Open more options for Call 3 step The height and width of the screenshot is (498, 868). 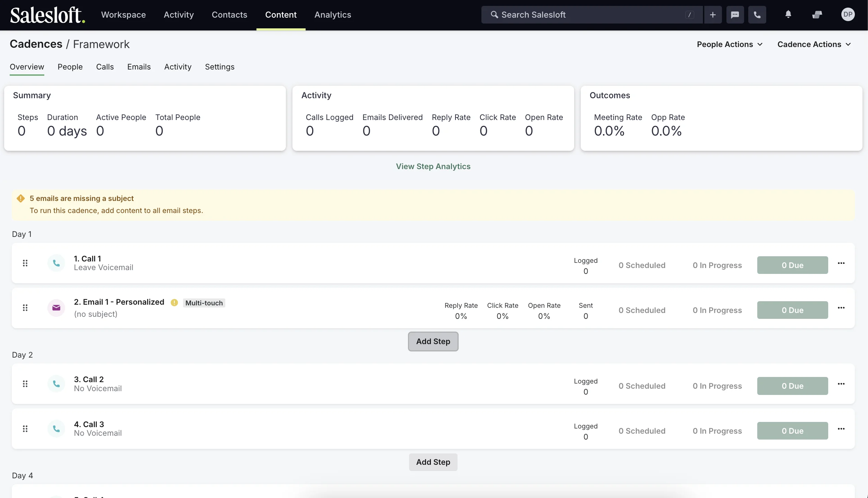[841, 429]
